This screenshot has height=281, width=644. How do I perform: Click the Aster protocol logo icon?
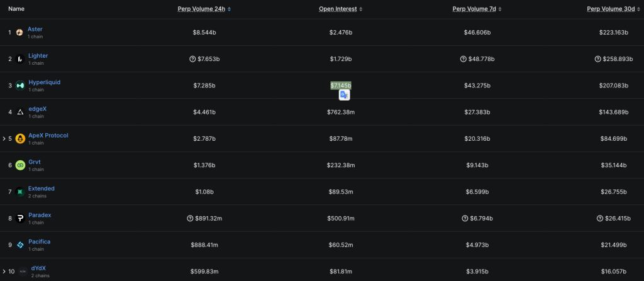tap(20, 32)
